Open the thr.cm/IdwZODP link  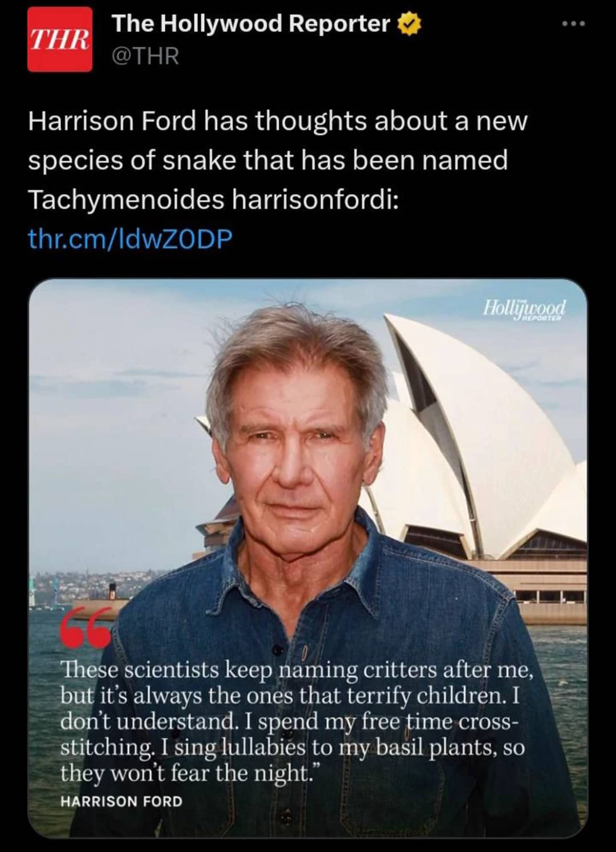(131, 239)
